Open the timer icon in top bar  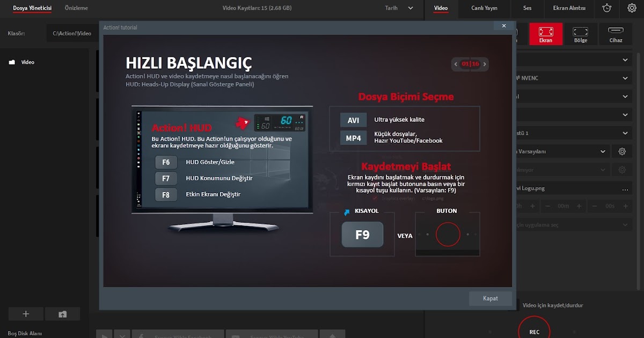(x=606, y=8)
